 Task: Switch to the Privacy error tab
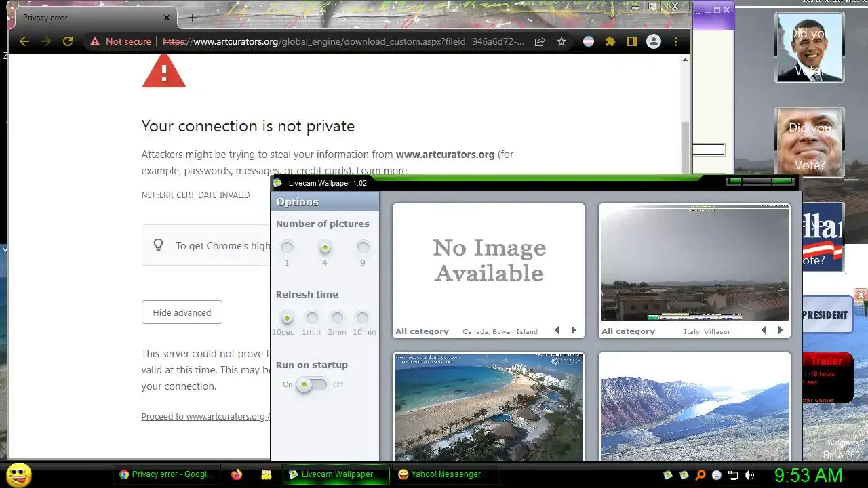point(95,18)
